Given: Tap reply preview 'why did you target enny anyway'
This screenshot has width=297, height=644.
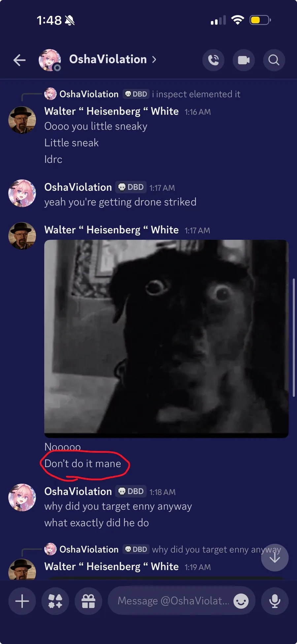Looking at the screenshot, I should pyautogui.click(x=216, y=549).
